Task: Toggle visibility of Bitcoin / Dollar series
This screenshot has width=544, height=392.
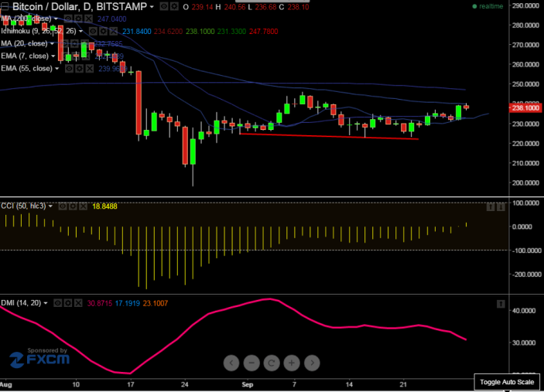Action: tap(164, 6)
